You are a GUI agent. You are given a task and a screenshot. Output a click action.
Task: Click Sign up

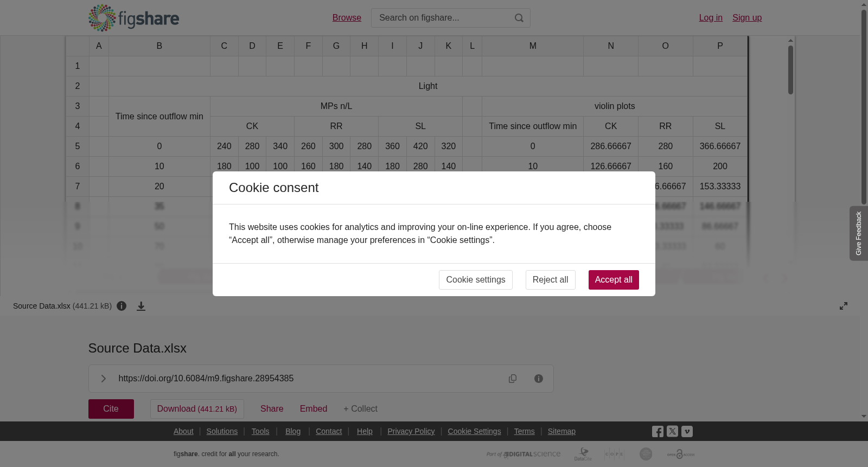coord(747,18)
